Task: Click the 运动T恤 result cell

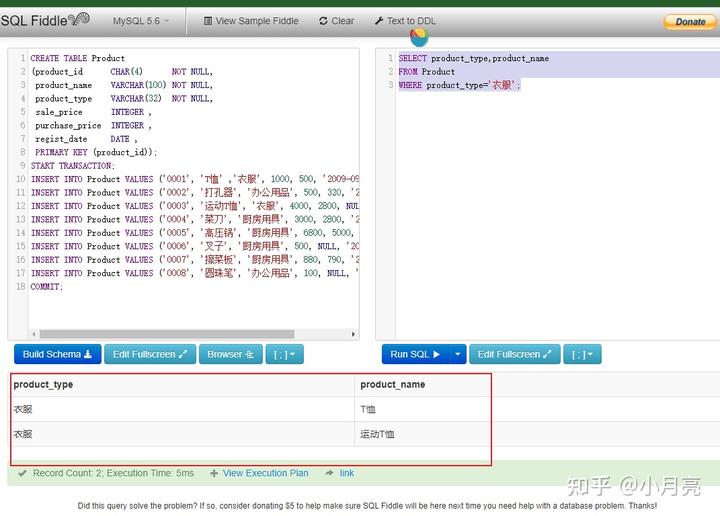Action: [377, 434]
